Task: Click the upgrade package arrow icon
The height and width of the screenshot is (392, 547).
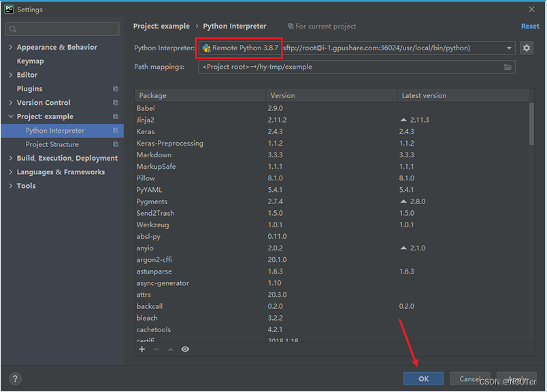Action: click(169, 349)
